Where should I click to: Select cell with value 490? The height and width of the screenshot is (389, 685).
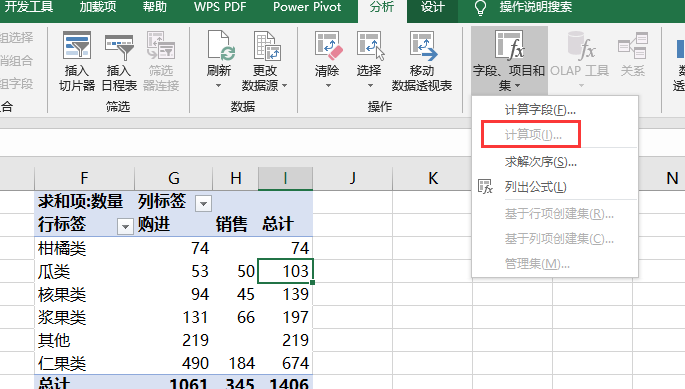click(x=173, y=363)
